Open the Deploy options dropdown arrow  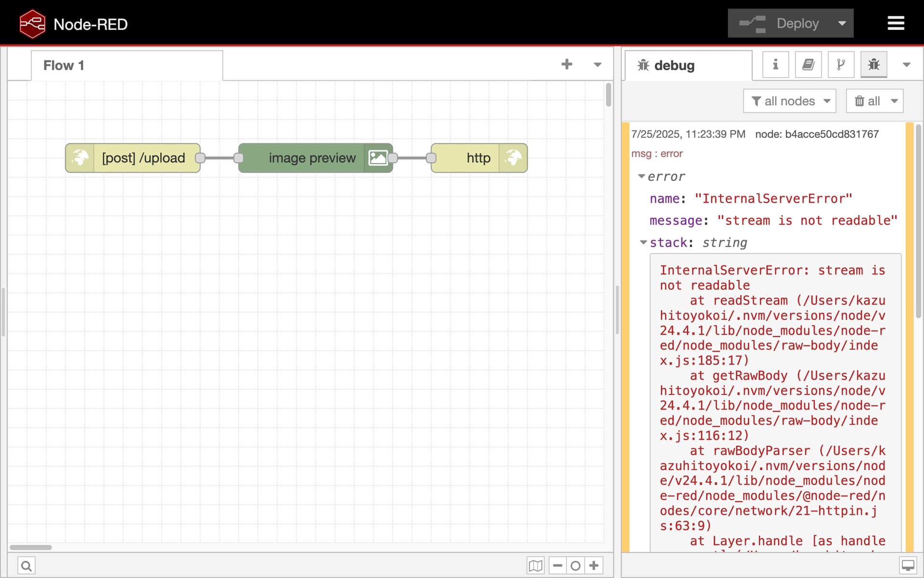tap(842, 23)
